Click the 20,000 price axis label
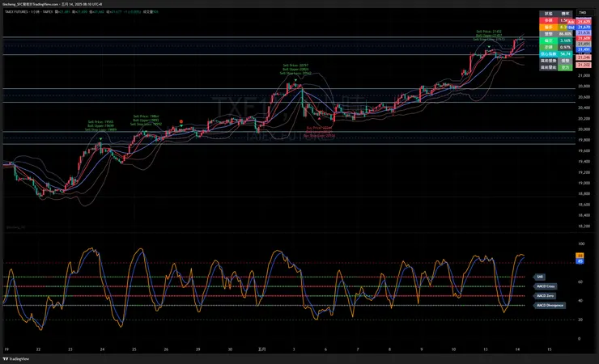The image size is (599, 364). pyautogui.click(x=584, y=129)
